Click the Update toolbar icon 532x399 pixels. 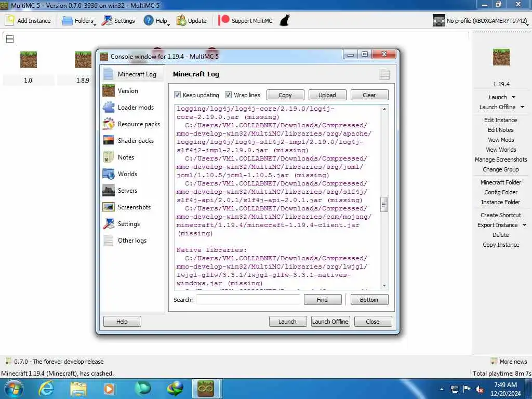click(181, 20)
